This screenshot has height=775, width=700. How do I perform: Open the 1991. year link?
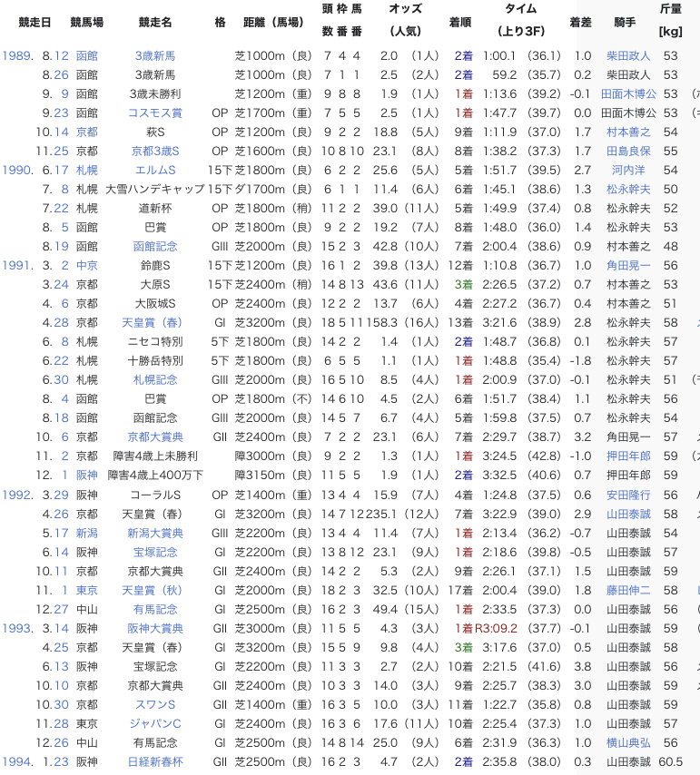[x=18, y=265]
